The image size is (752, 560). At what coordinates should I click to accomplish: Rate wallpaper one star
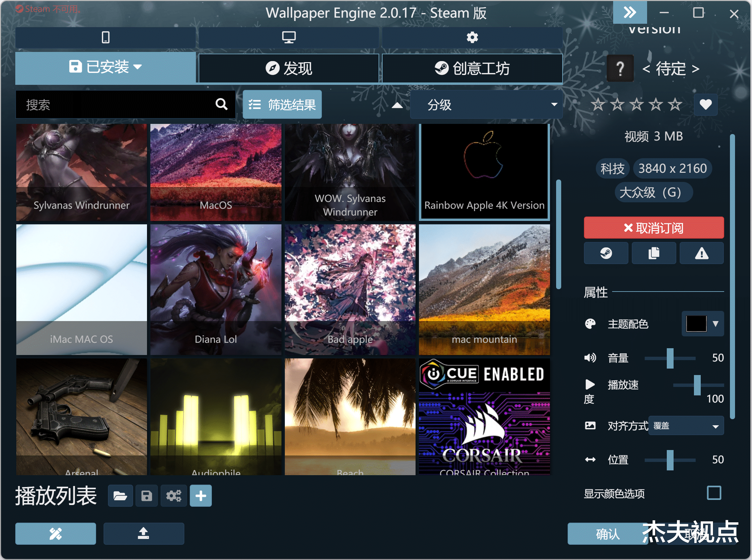pos(598,104)
